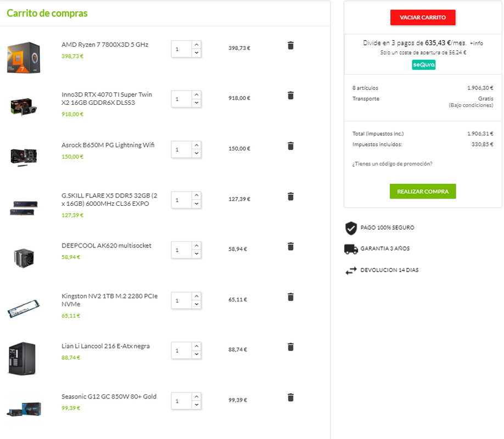Delete G.SKILL FLARE X5 DDR5 item

click(x=290, y=196)
